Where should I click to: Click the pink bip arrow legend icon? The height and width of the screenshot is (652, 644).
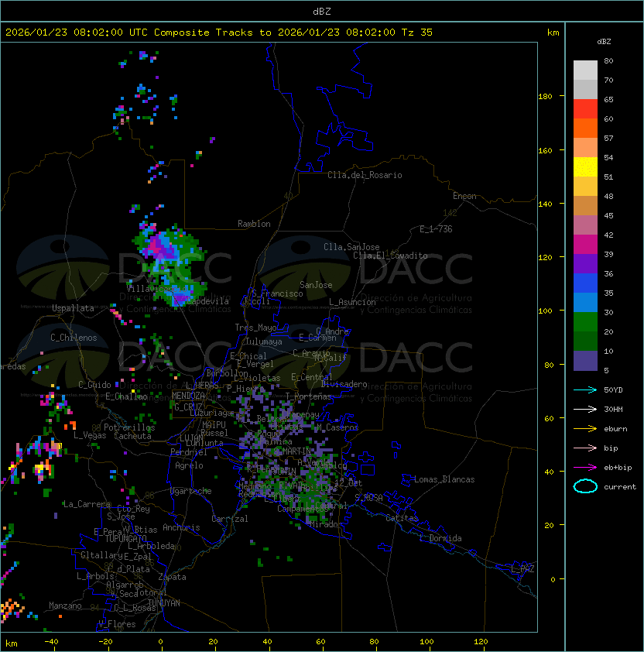585,448
